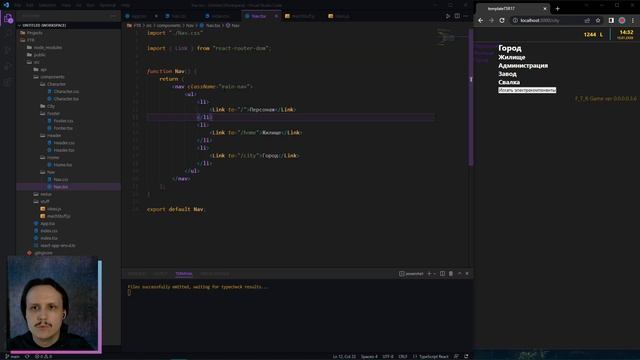Click the Администрация link in browser page
This screenshot has width=640, height=360.
click(523, 65)
